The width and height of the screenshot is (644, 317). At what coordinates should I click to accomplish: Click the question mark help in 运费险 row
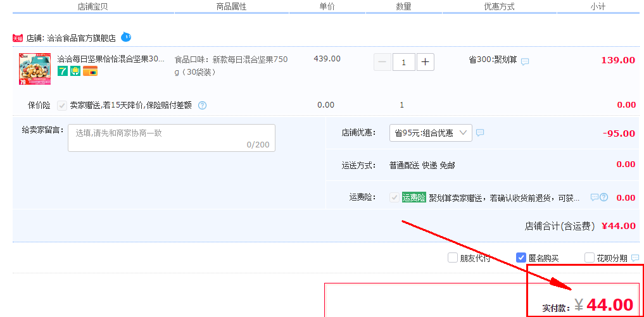pos(603,197)
